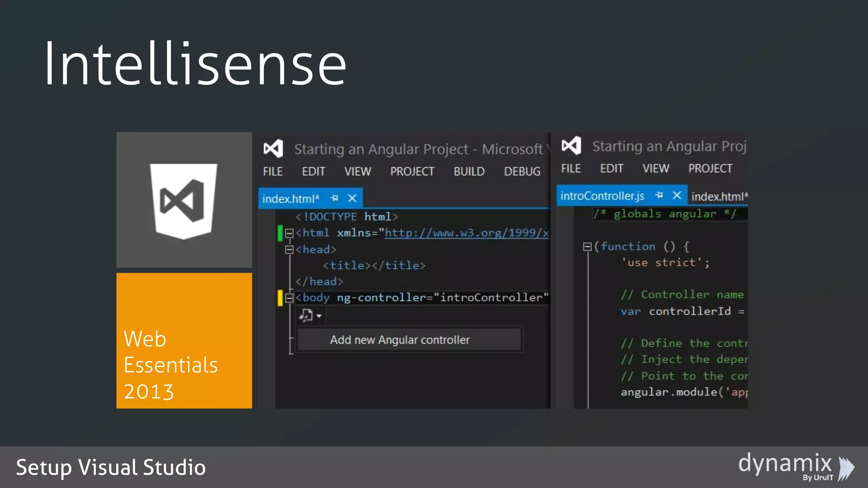Click ng-controller="introController" attribute

(x=443, y=298)
